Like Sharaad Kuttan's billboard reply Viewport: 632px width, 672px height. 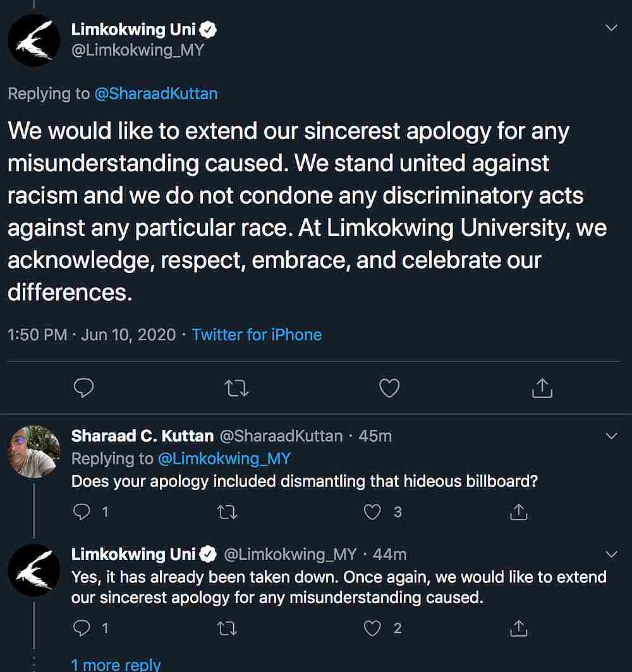pyautogui.click(x=372, y=512)
